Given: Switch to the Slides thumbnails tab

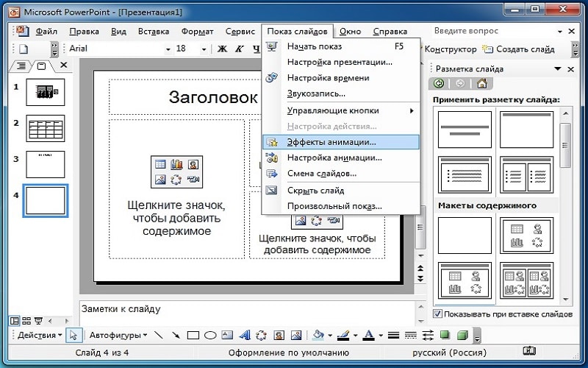Looking at the screenshot, I should [42, 66].
